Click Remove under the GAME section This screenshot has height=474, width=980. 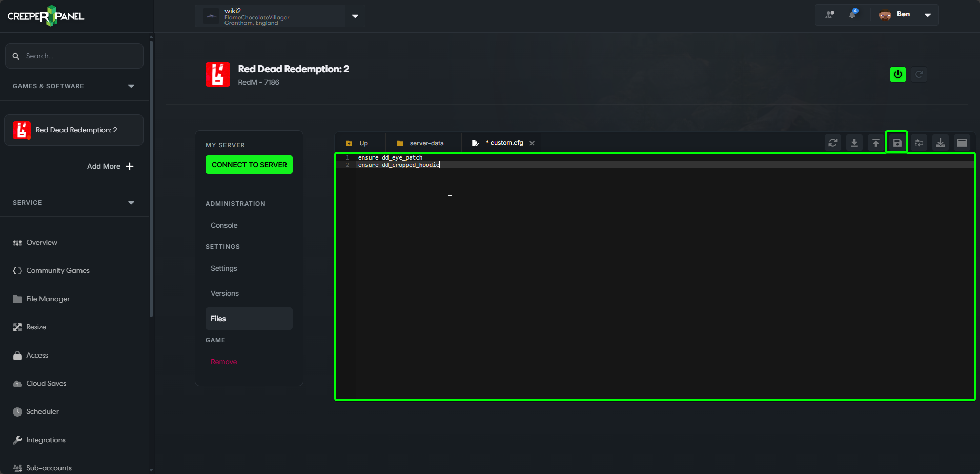tap(223, 361)
